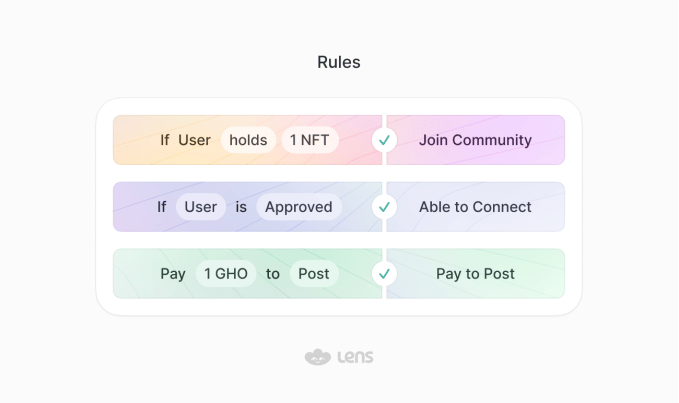
Task: Open the "Approved" status pill
Action: 298,207
